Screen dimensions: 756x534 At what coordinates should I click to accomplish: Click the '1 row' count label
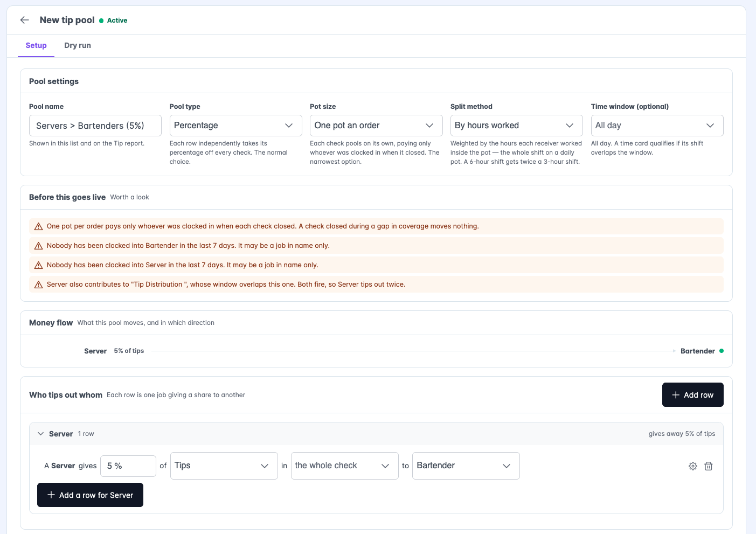[86, 434]
